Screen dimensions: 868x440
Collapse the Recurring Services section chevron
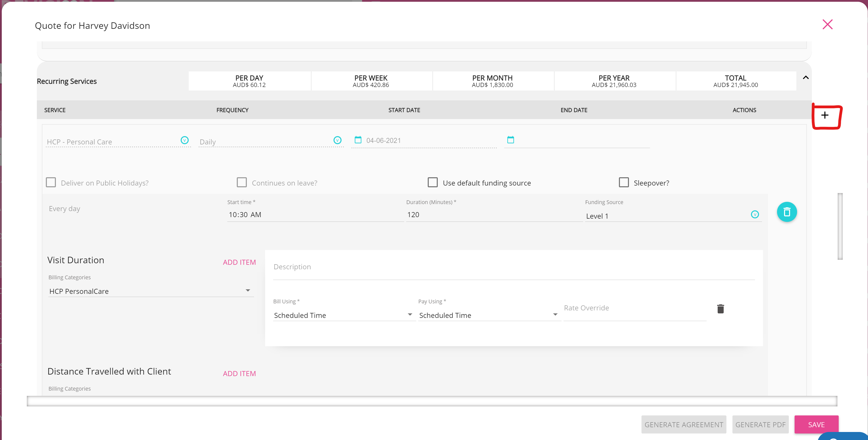806,77
